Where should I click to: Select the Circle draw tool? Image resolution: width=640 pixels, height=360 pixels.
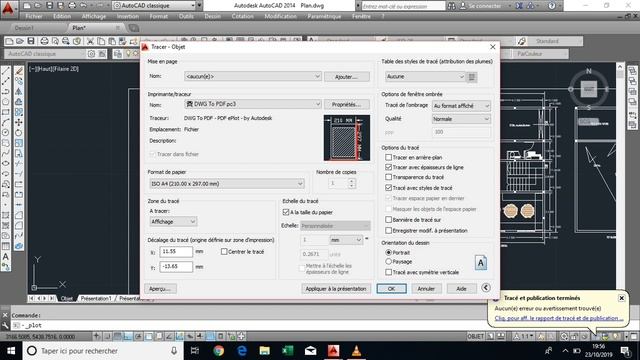point(6,132)
